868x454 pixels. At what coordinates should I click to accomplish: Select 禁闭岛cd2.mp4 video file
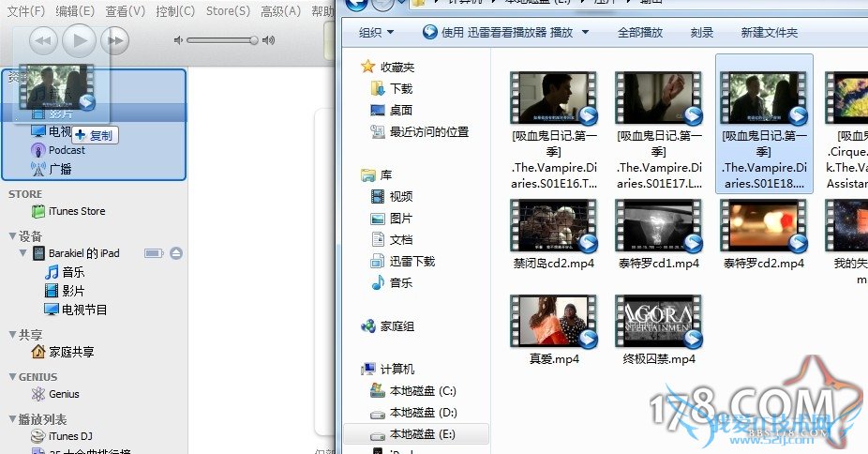pos(554,235)
